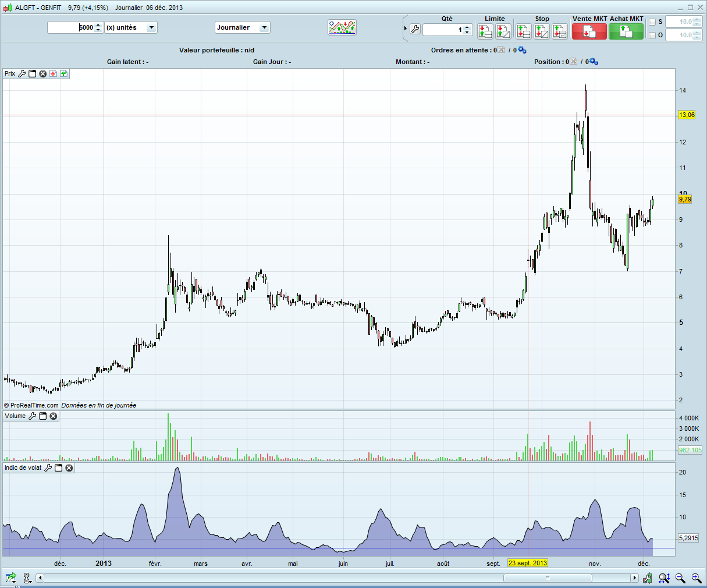
Task: Enable the S checkbox
Action: coord(652,22)
